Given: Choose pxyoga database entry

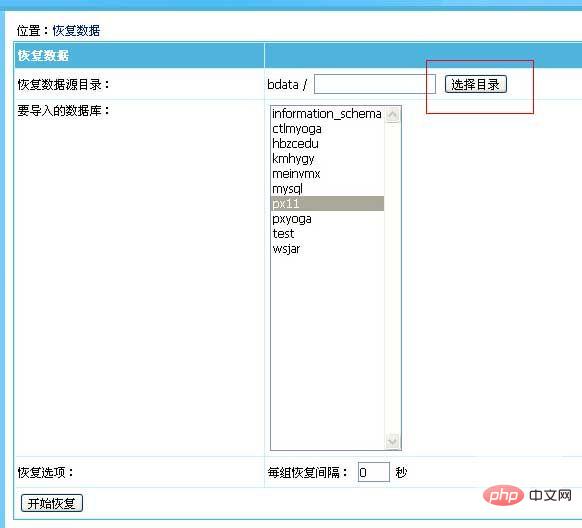Looking at the screenshot, I should point(327,219).
